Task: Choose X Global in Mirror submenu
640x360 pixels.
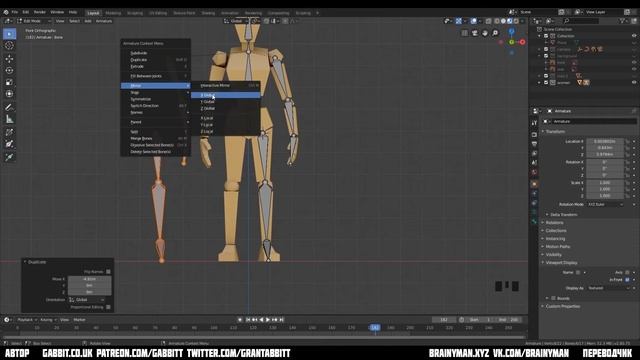Action: [225, 95]
